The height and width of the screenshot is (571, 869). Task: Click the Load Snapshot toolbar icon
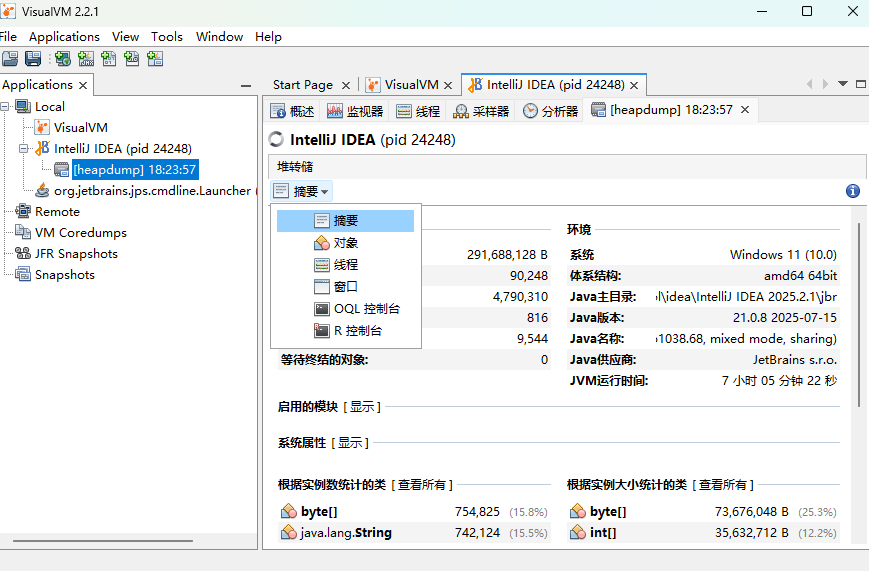10,59
